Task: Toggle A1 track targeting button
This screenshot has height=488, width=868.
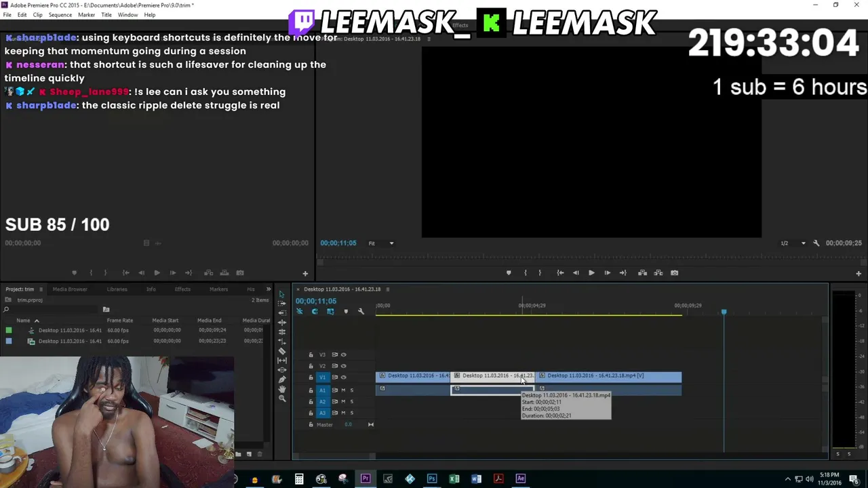Action: pyautogui.click(x=322, y=390)
